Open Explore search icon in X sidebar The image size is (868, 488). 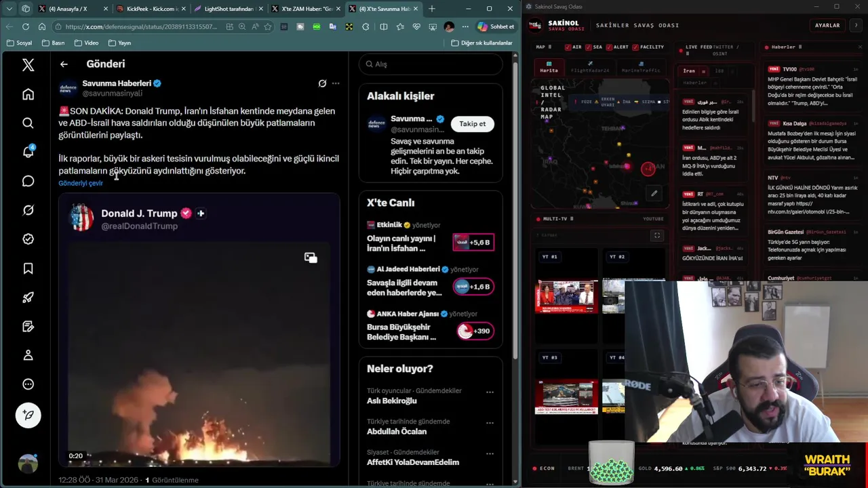point(28,123)
